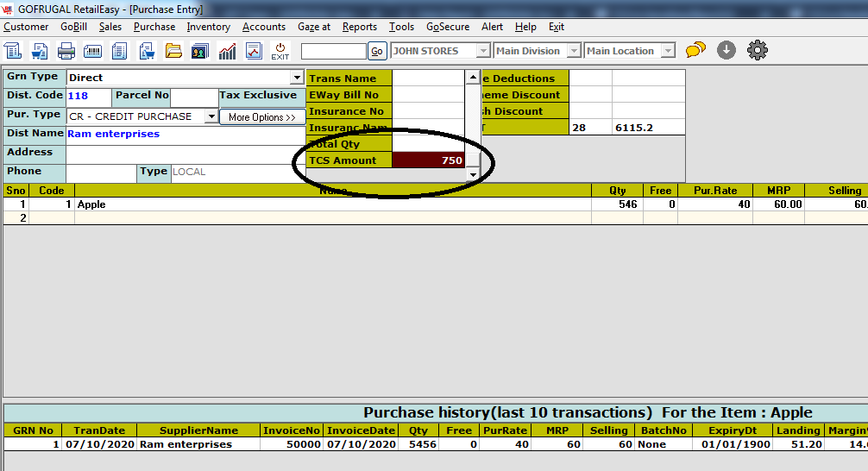Click the Dist. Code field showing 118
This screenshot has width=868, height=471.
(x=89, y=97)
